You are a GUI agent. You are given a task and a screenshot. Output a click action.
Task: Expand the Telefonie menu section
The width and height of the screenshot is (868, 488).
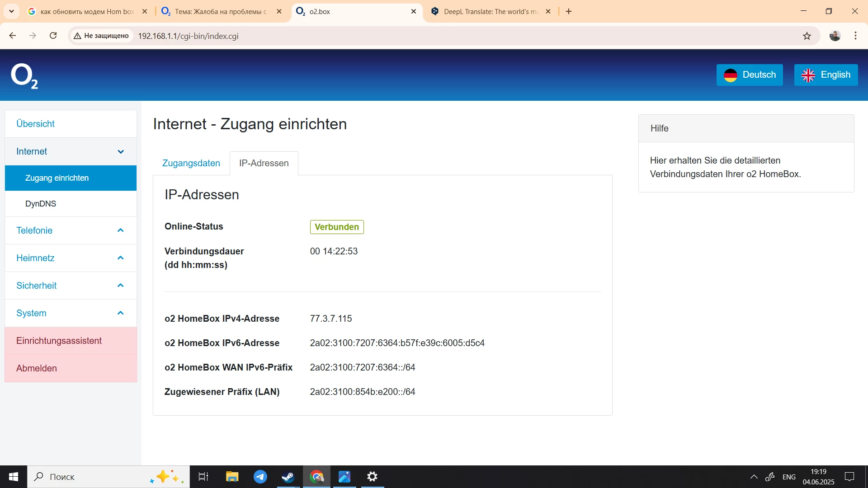point(71,230)
